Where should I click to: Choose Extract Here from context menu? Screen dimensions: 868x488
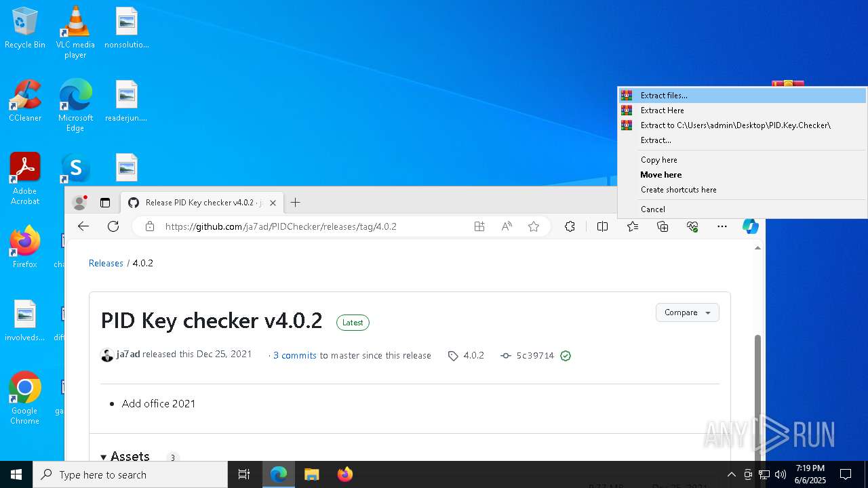pyautogui.click(x=743, y=110)
